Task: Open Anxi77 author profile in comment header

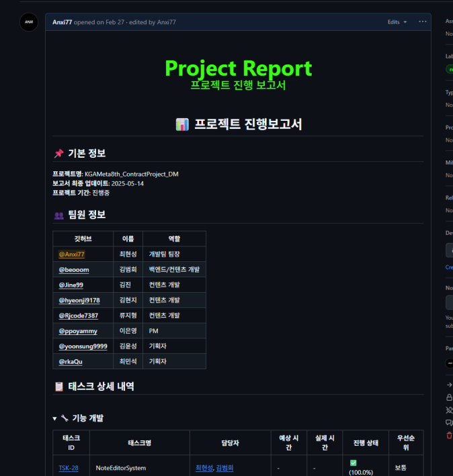Action: pos(62,22)
